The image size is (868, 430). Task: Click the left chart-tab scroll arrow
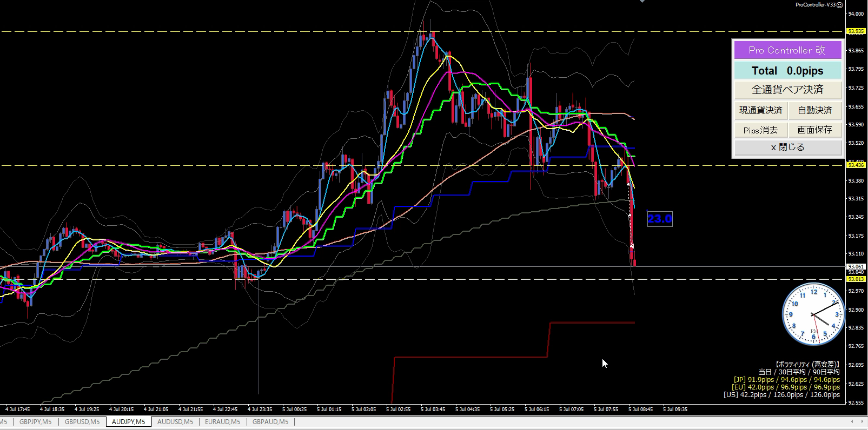point(852,422)
